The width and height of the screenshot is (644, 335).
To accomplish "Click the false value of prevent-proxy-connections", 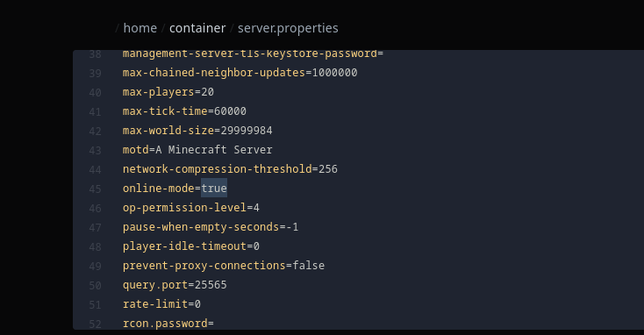I will pos(309,266).
